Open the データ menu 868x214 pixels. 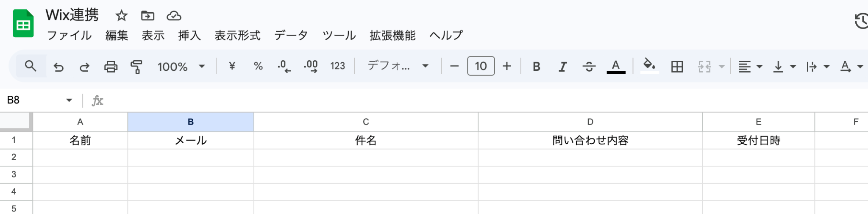(x=291, y=36)
